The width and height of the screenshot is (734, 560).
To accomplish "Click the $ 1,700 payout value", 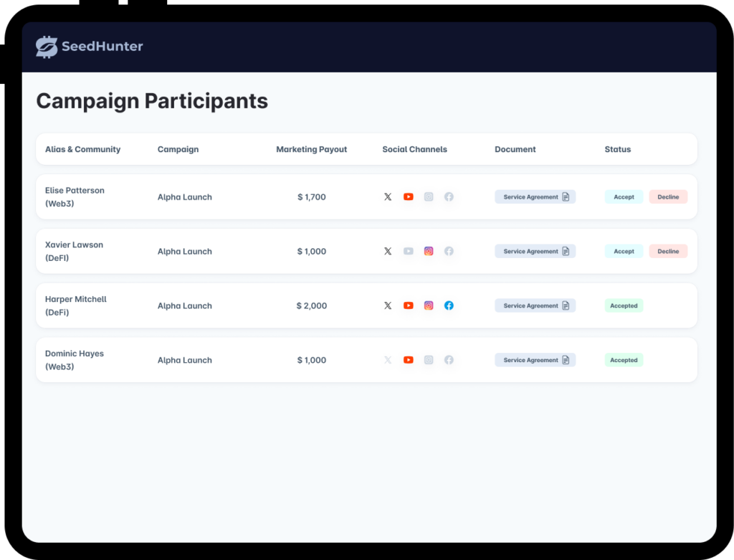I will 311,197.
